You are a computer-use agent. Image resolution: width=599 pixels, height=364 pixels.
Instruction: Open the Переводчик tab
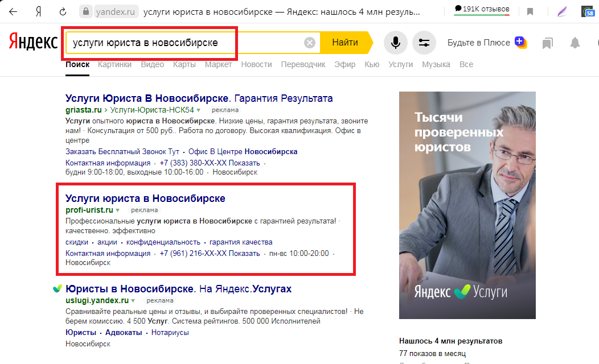(x=303, y=64)
